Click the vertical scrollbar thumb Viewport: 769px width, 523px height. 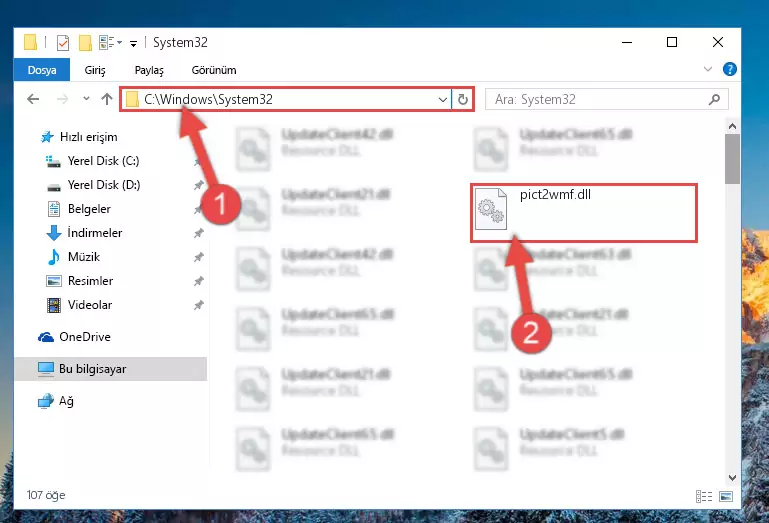[x=732, y=159]
